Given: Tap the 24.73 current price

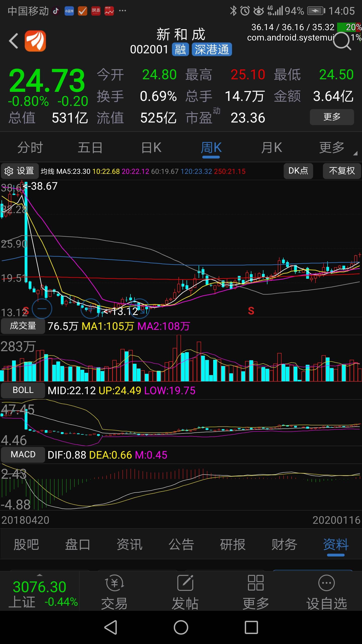Looking at the screenshot, I should tap(47, 80).
